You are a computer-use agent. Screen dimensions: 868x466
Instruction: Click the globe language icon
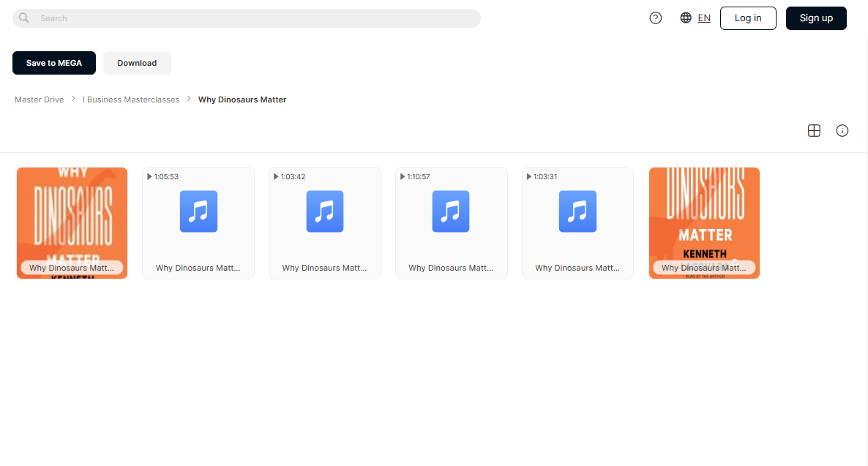click(x=685, y=18)
